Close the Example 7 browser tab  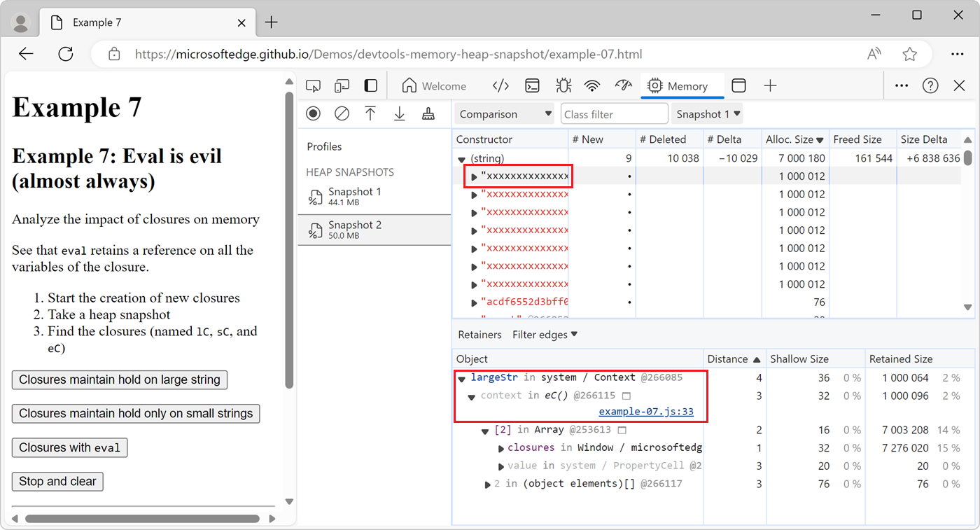tap(241, 22)
